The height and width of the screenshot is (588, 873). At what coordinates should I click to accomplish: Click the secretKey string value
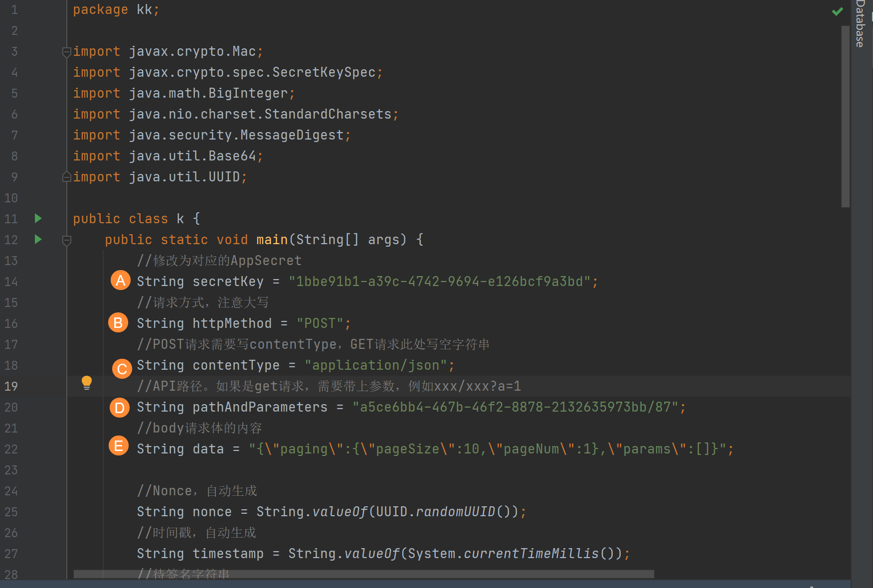tap(440, 282)
